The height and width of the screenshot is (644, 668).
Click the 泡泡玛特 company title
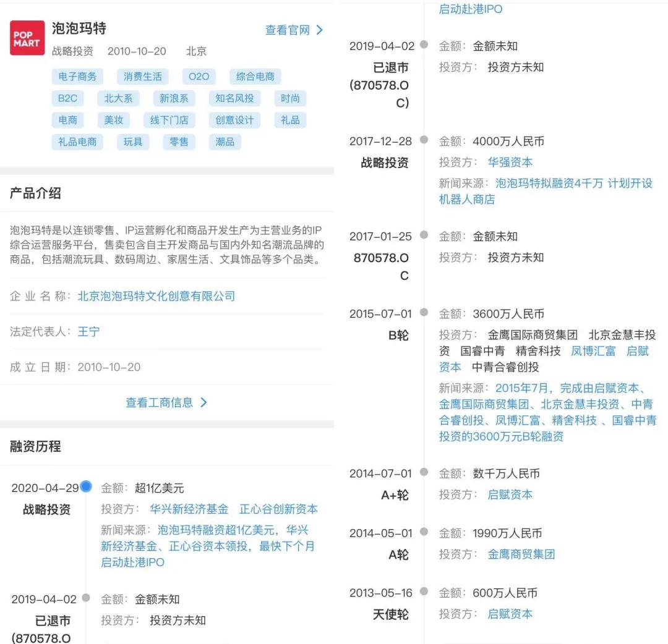79,28
